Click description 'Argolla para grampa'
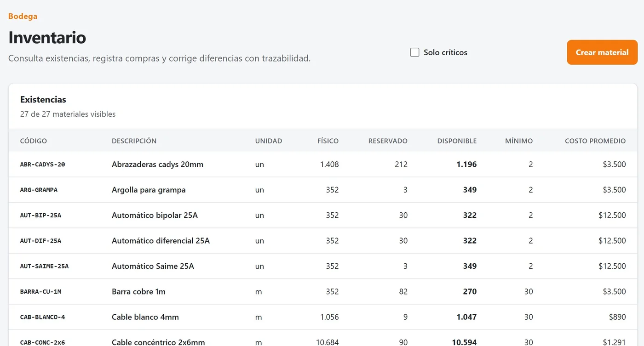The height and width of the screenshot is (346, 644). (x=149, y=190)
